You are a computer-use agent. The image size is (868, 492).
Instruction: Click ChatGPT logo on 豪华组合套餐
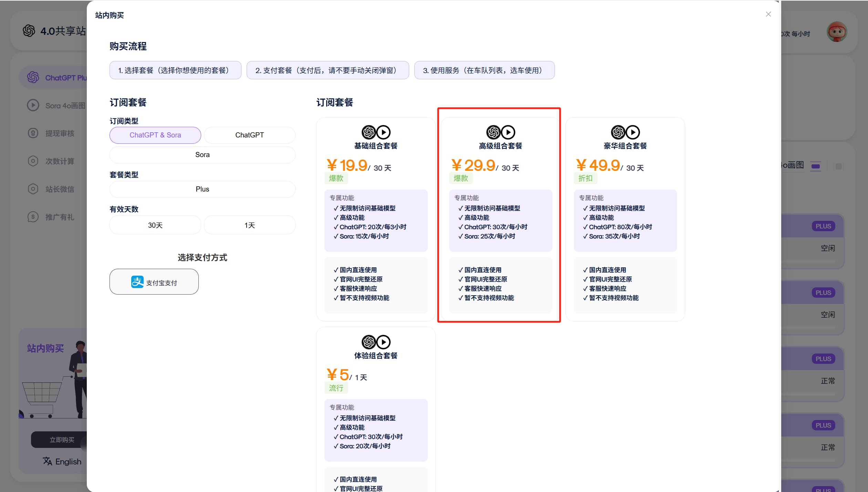point(618,132)
